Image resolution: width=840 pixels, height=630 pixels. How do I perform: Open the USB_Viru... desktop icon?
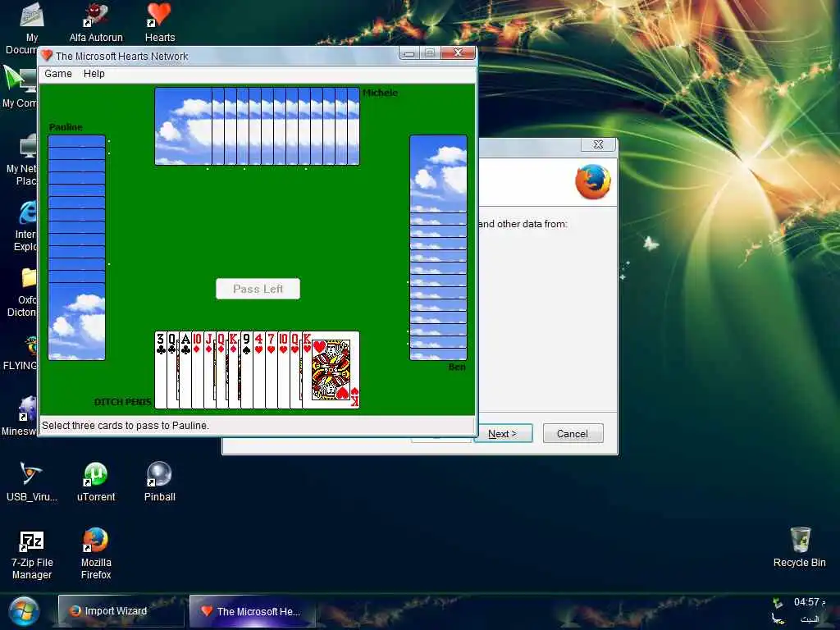pyautogui.click(x=32, y=482)
